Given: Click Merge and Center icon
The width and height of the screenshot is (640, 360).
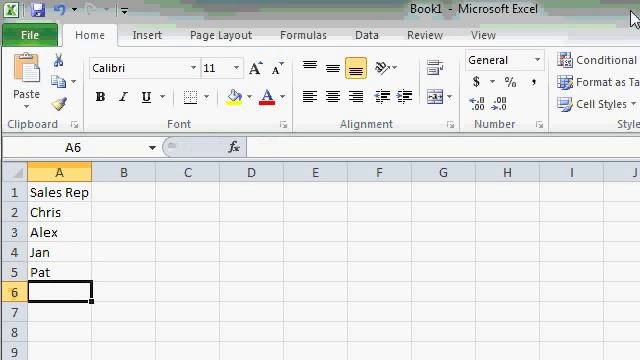Looking at the screenshot, I should 435,97.
